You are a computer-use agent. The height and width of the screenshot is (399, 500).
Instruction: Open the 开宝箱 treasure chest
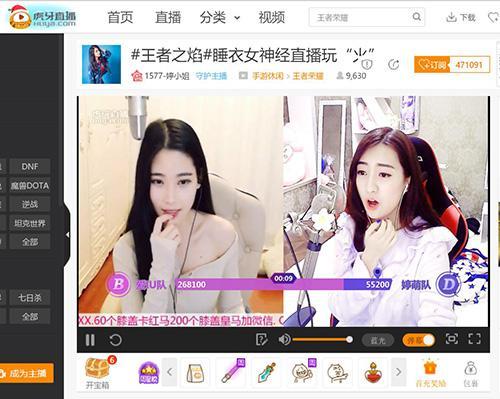pos(97,373)
